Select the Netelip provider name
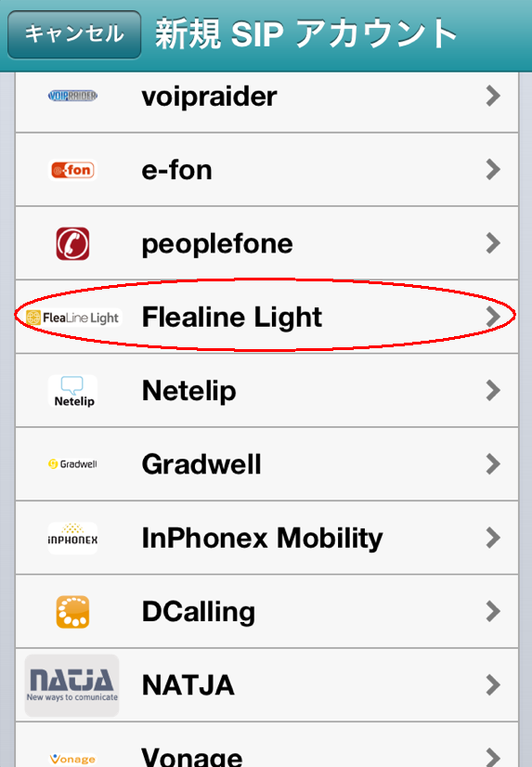532x767 pixels. point(188,391)
